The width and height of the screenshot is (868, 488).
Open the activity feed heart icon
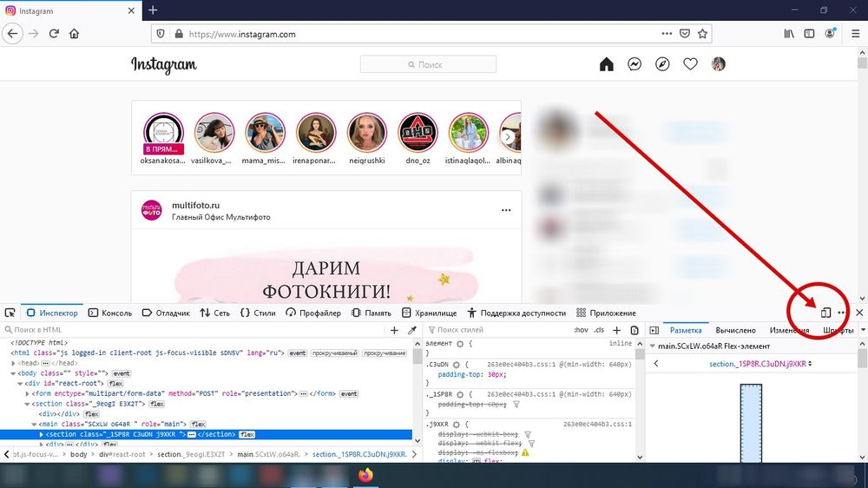[x=690, y=64]
